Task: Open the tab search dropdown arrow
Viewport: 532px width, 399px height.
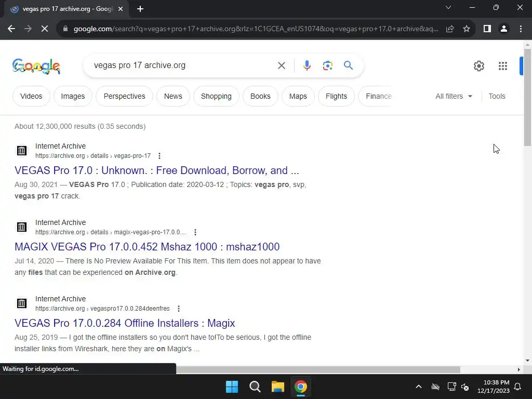Action: tap(448, 7)
